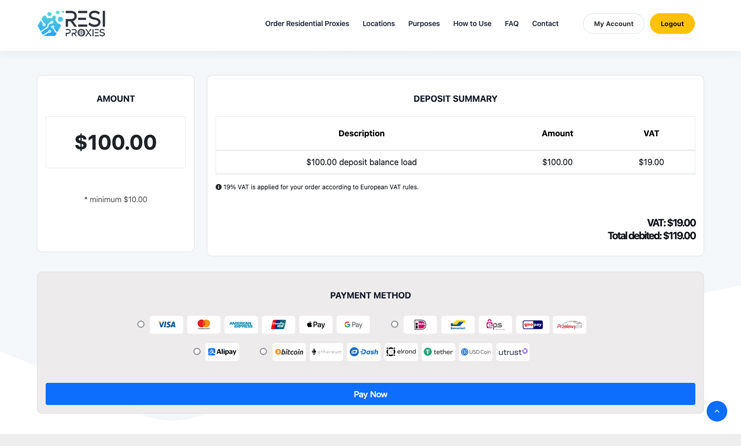Select the Google Pay icon
Viewport: 741px width, 446px height.
[x=353, y=325]
